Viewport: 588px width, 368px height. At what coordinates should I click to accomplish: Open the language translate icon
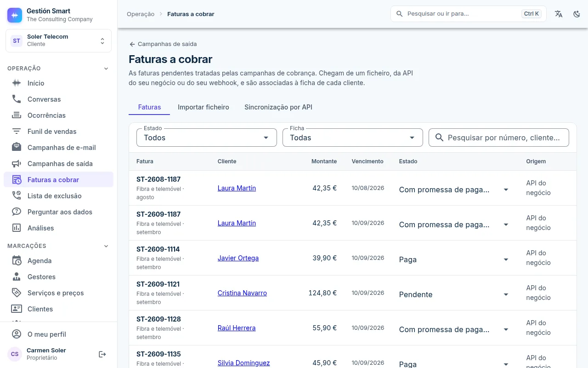[559, 14]
